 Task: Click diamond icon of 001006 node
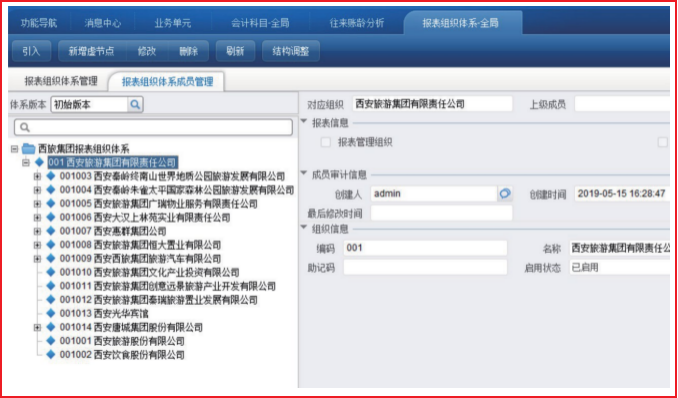tap(51, 217)
